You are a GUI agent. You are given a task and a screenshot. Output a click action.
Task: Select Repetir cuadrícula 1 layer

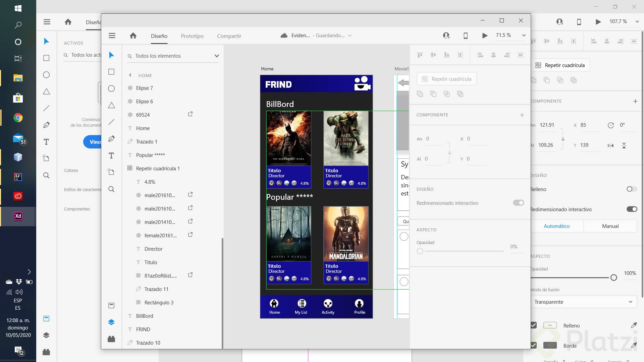click(158, 169)
